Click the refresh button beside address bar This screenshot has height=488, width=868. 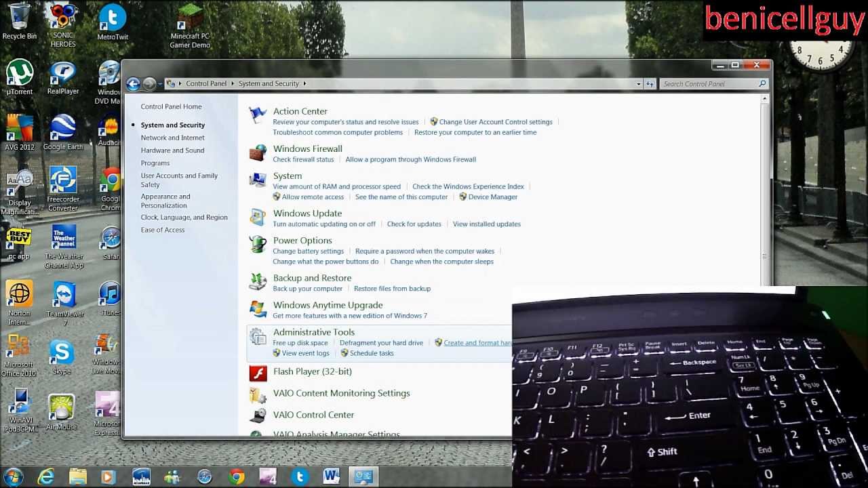point(650,84)
